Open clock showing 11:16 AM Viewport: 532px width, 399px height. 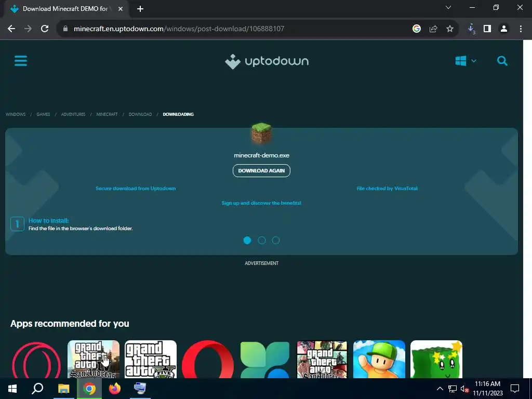point(487,389)
